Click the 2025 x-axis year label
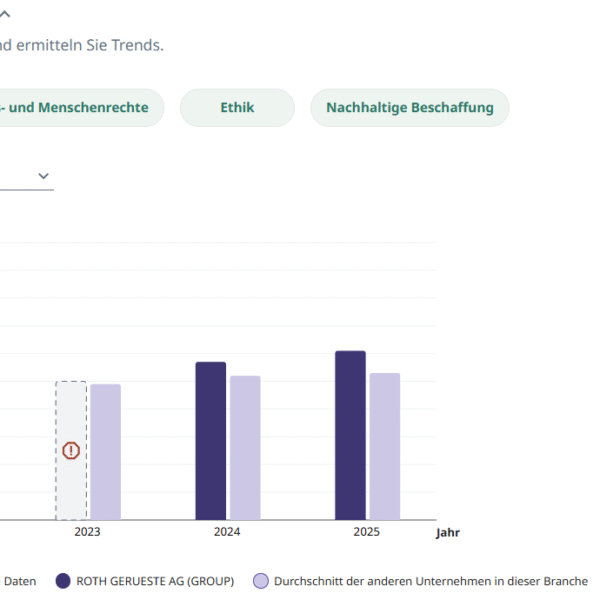The width and height of the screenshot is (600, 600). pyautogui.click(x=367, y=532)
